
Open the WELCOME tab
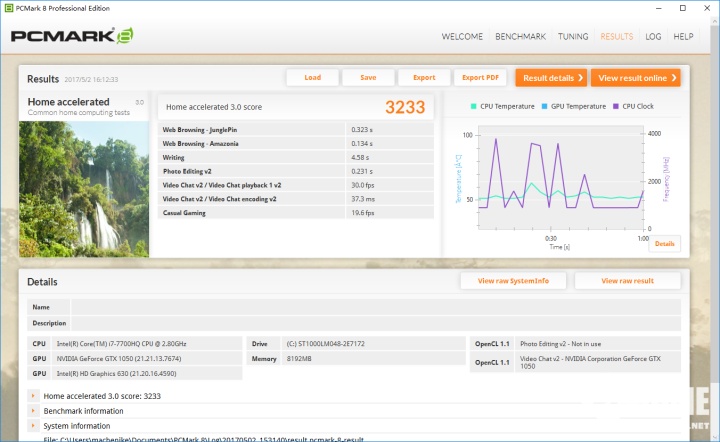[x=462, y=37]
